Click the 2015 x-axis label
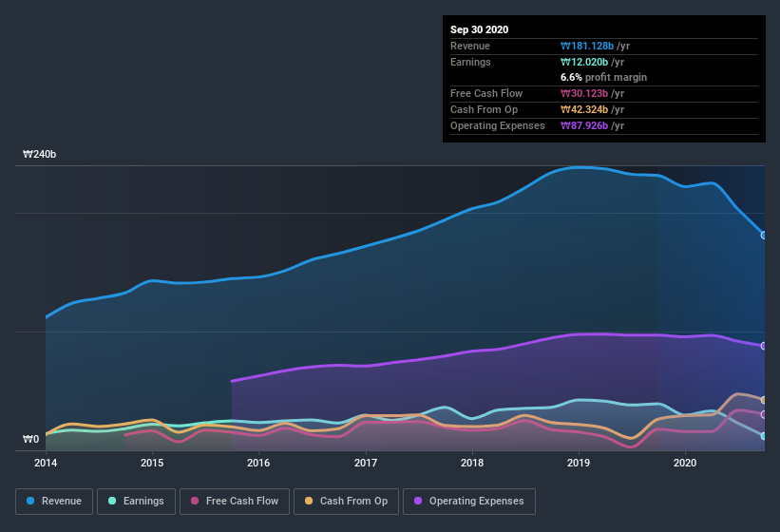Image resolution: width=780 pixels, height=532 pixels. click(152, 463)
